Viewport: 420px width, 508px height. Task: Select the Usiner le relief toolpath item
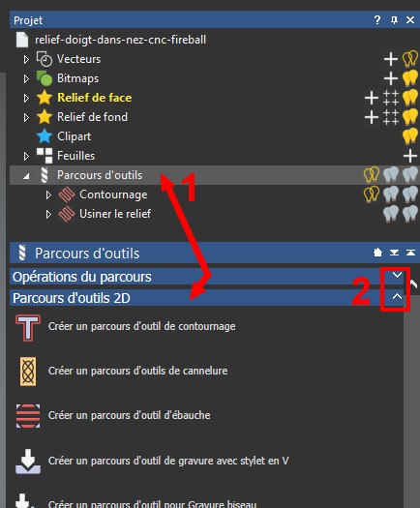point(115,214)
